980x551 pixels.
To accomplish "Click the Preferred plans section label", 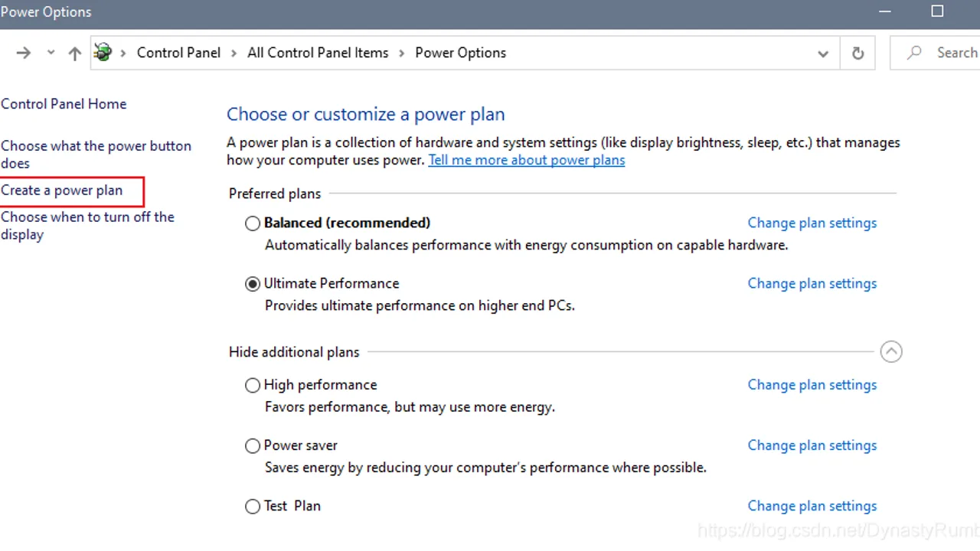I will [275, 194].
